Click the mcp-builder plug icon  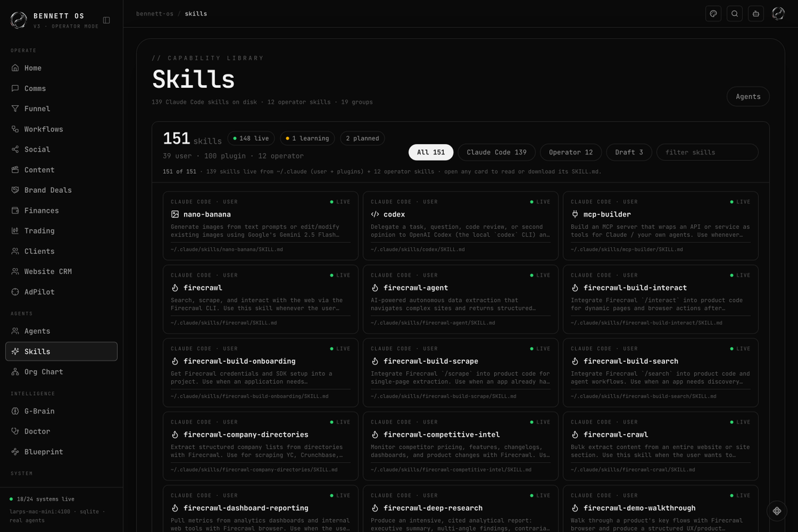click(575, 214)
